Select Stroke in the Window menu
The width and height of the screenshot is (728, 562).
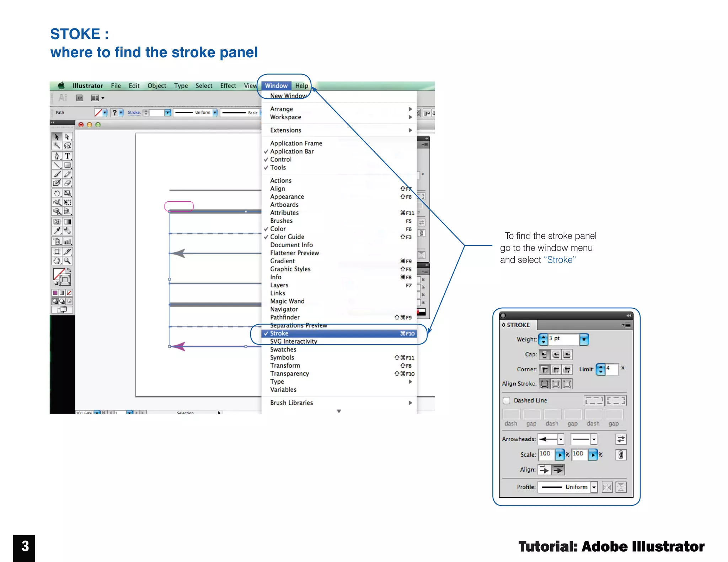pos(339,333)
